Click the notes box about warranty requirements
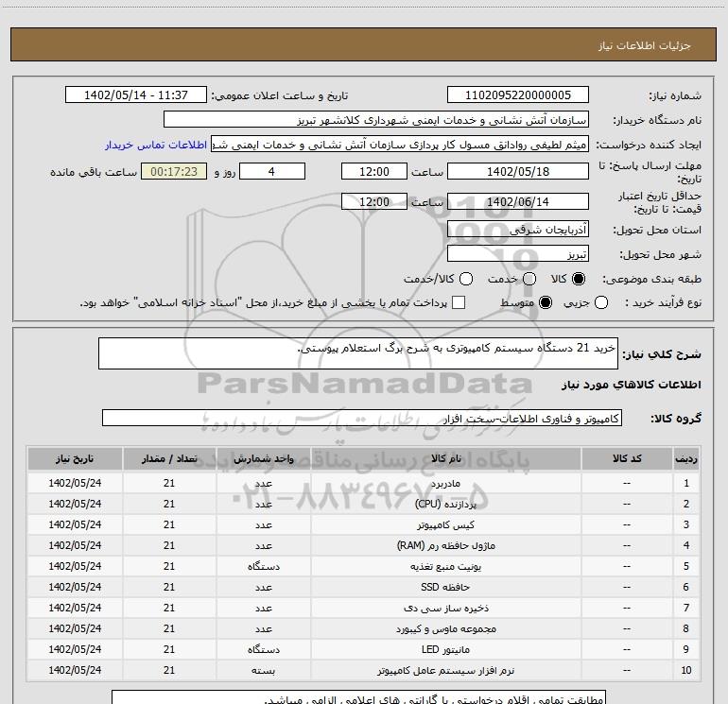This screenshot has height=704, width=728. click(x=358, y=697)
